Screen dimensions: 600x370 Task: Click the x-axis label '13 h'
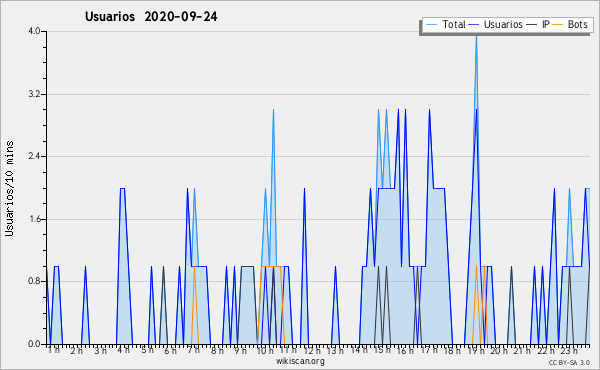(x=335, y=350)
